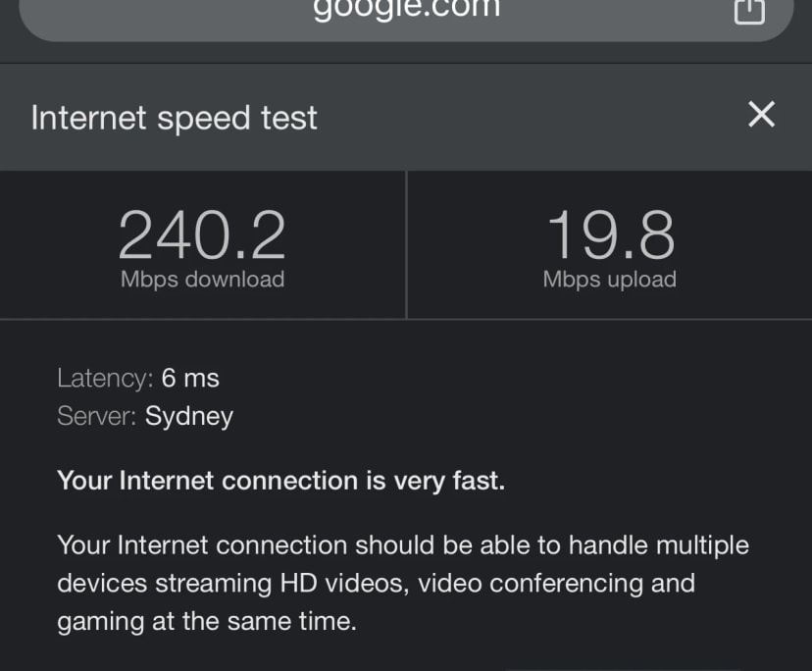This screenshot has height=671, width=812.
Task: Select the "Sydney" server name
Action: [x=189, y=416]
